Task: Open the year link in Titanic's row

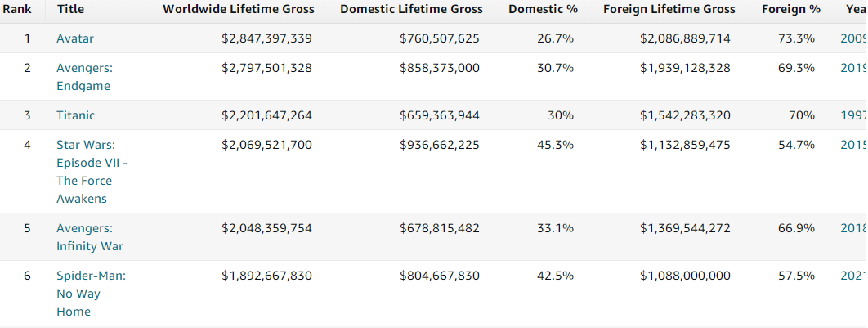Action: pyautogui.click(x=853, y=115)
